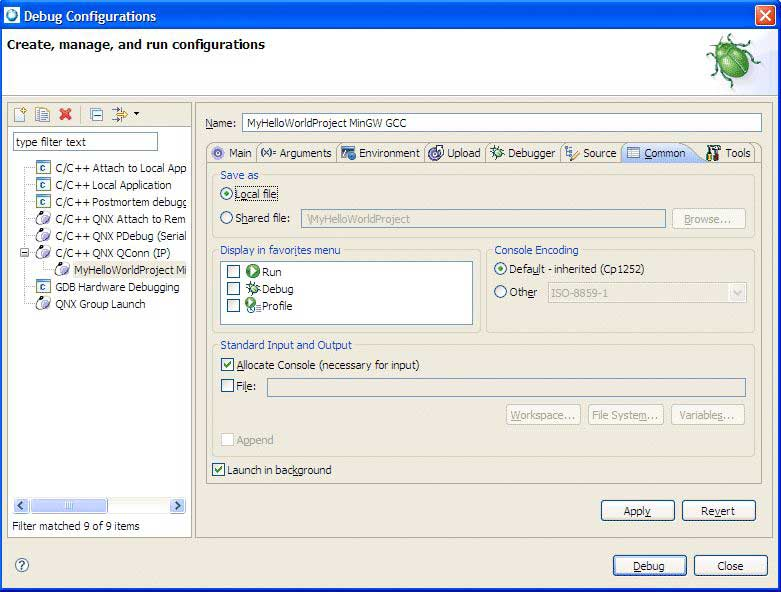Select the Shared file radio button
This screenshot has width=781, height=592.
226,218
